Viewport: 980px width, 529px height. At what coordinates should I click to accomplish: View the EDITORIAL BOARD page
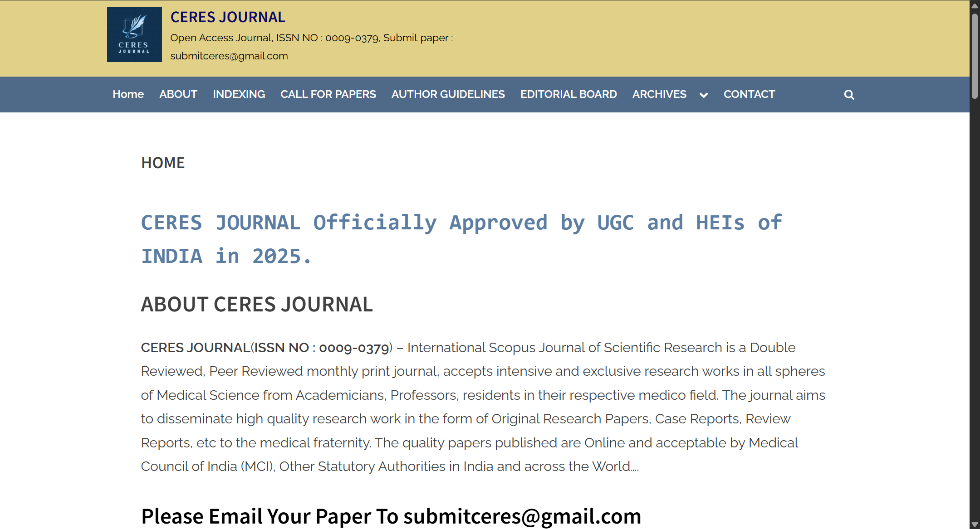(568, 94)
